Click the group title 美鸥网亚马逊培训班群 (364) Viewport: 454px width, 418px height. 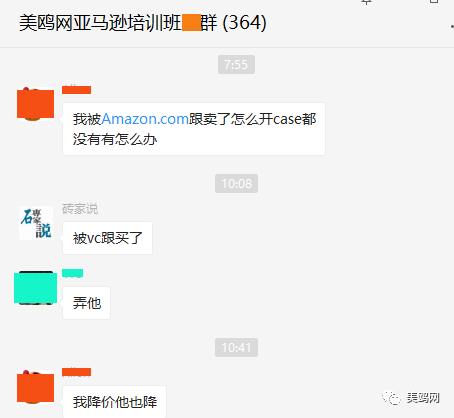click(x=143, y=23)
